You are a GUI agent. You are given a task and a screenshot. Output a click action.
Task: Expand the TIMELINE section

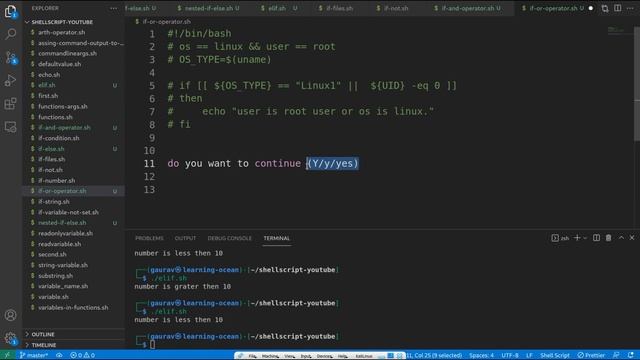tap(44, 345)
